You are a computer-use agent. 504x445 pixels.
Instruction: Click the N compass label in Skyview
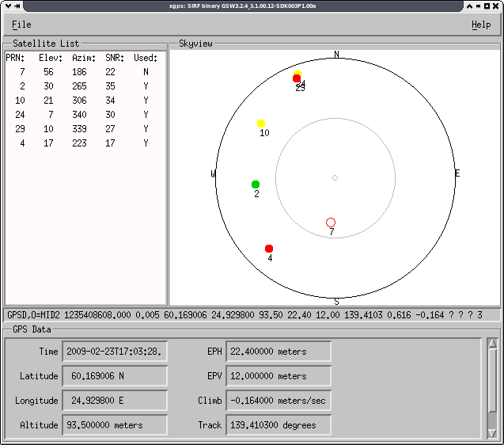[336, 55]
